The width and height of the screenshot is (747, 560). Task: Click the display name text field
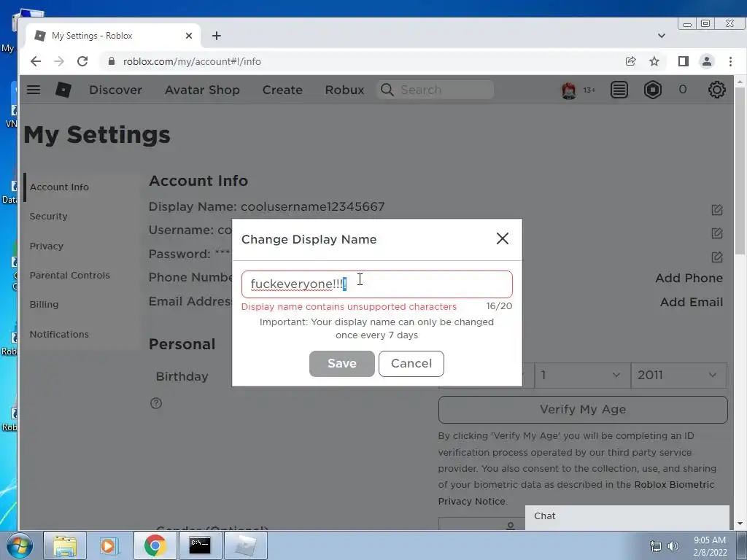click(x=377, y=284)
